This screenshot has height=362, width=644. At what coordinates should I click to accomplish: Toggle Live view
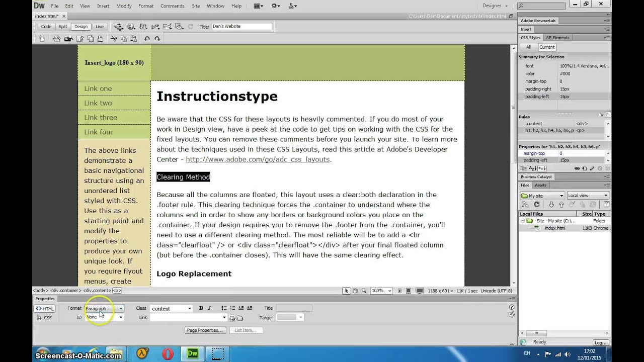pyautogui.click(x=100, y=27)
